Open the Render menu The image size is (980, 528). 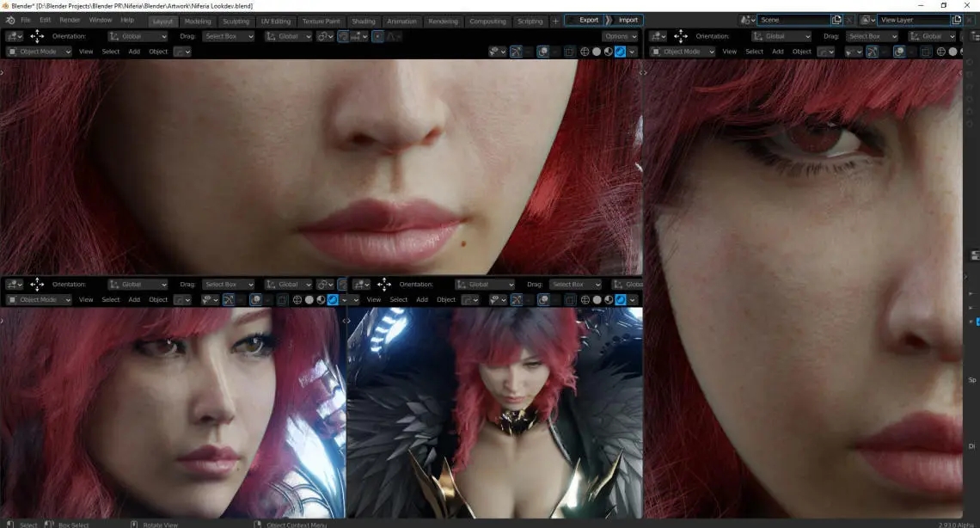70,20
